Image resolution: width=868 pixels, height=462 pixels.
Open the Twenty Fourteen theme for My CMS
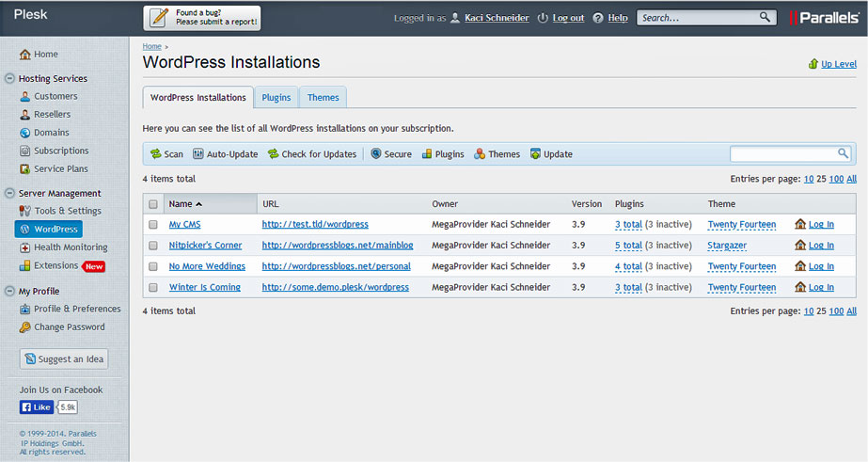pos(742,224)
